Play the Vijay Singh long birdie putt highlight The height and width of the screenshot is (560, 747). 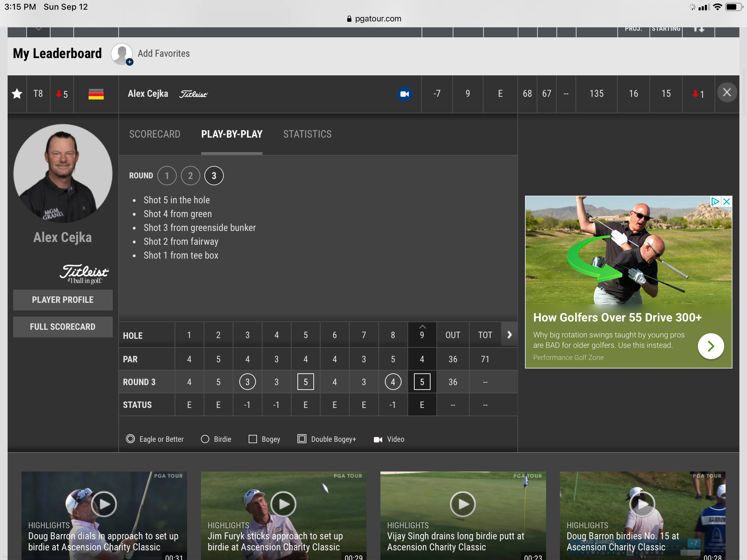(x=463, y=504)
